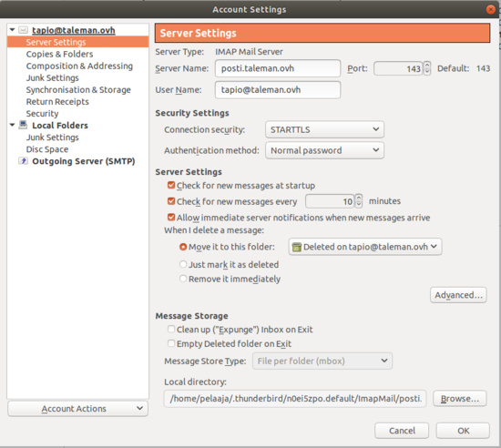
Task: Open the Security settings page
Action: click(42, 114)
